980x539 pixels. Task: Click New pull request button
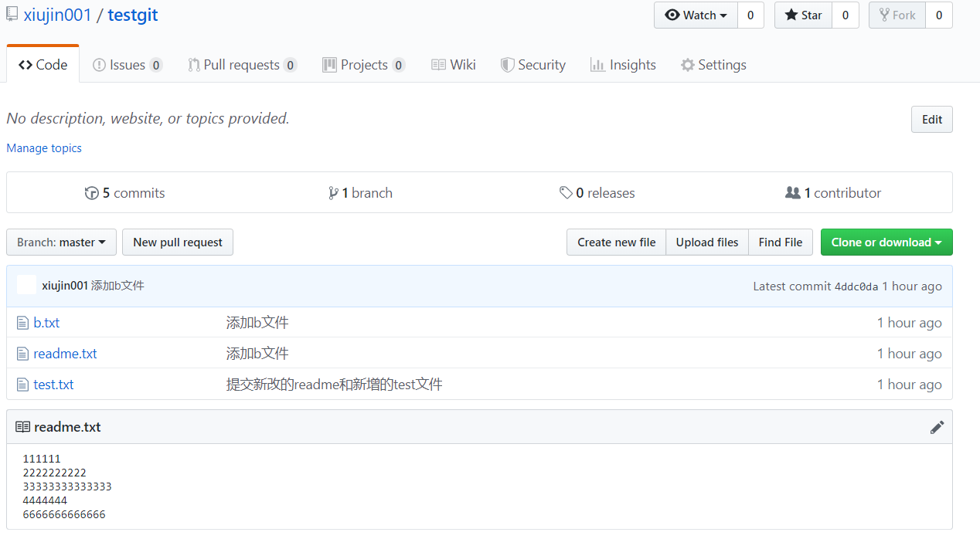[x=178, y=242]
